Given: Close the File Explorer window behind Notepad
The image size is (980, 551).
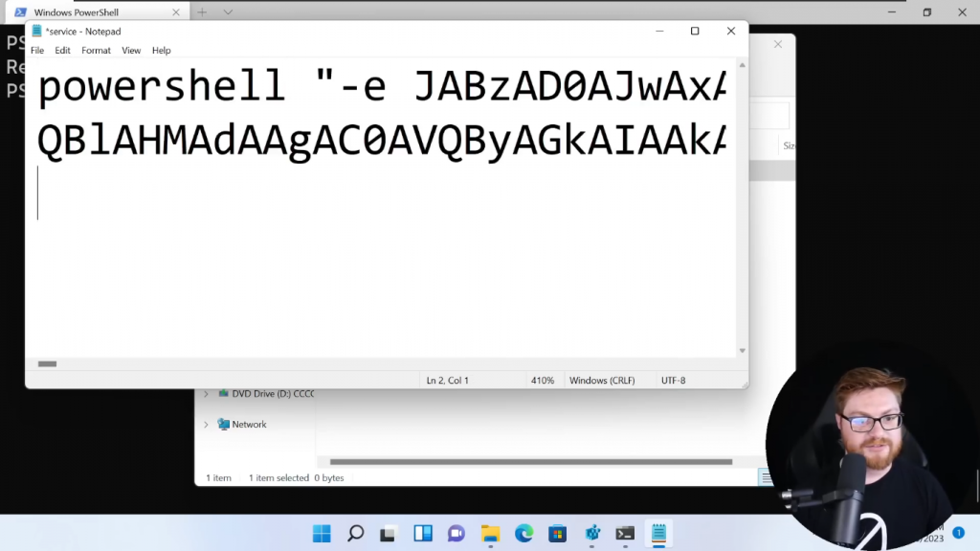Looking at the screenshot, I should point(778,44).
